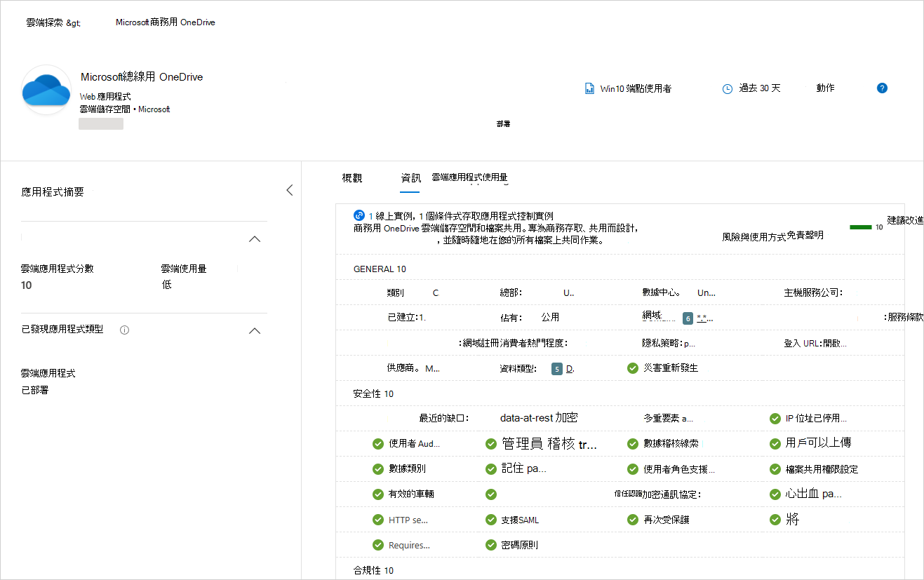
Task: Open the 動作 actions menu
Action: coord(825,88)
